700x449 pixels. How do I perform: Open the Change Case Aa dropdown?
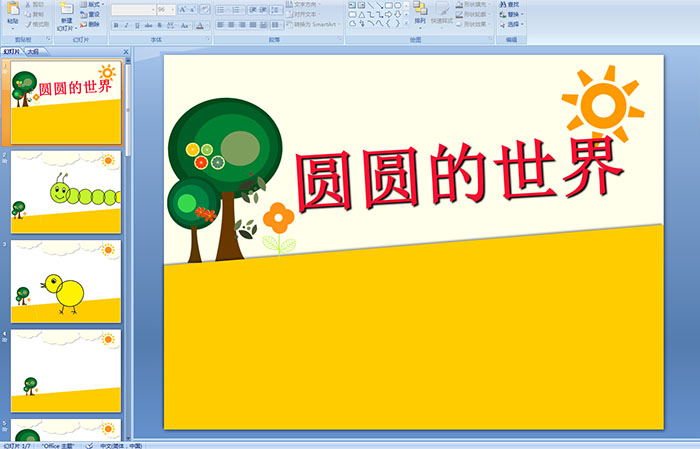[185, 25]
